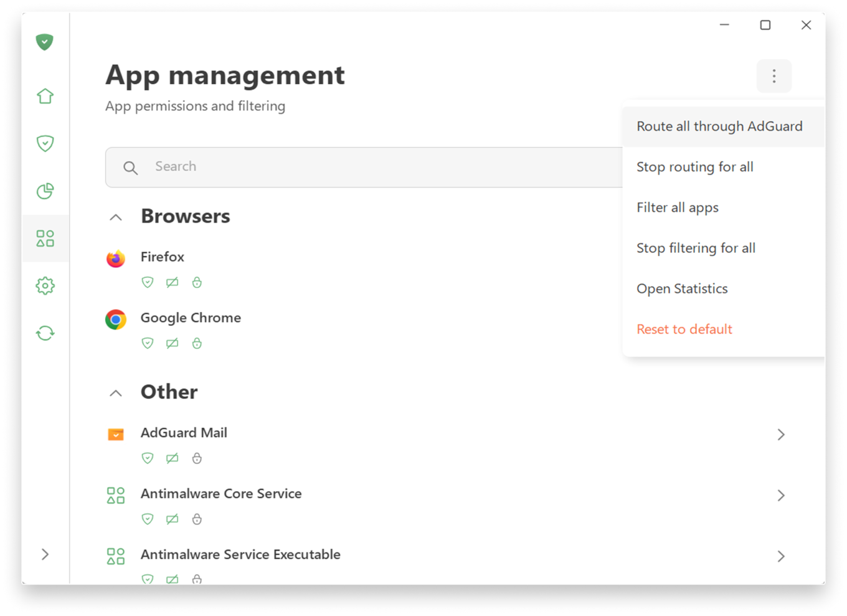
Task: Focus the Search apps field
Action: click(x=364, y=167)
